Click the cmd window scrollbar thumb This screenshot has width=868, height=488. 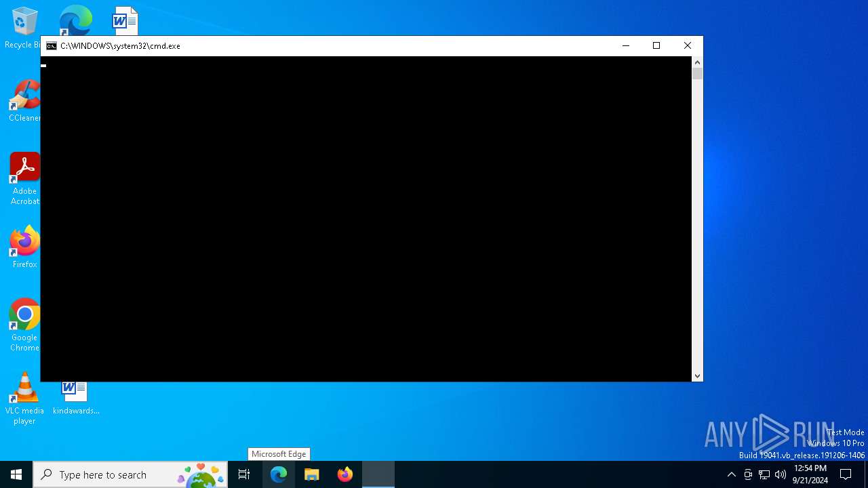click(x=697, y=74)
